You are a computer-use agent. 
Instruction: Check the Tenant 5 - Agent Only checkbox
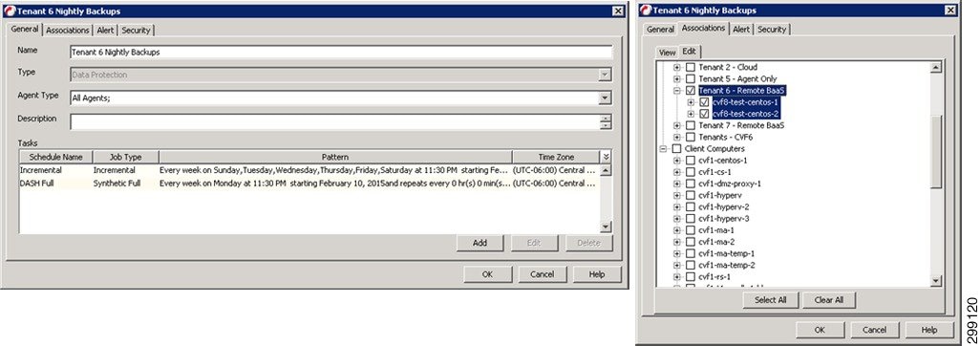[691, 78]
